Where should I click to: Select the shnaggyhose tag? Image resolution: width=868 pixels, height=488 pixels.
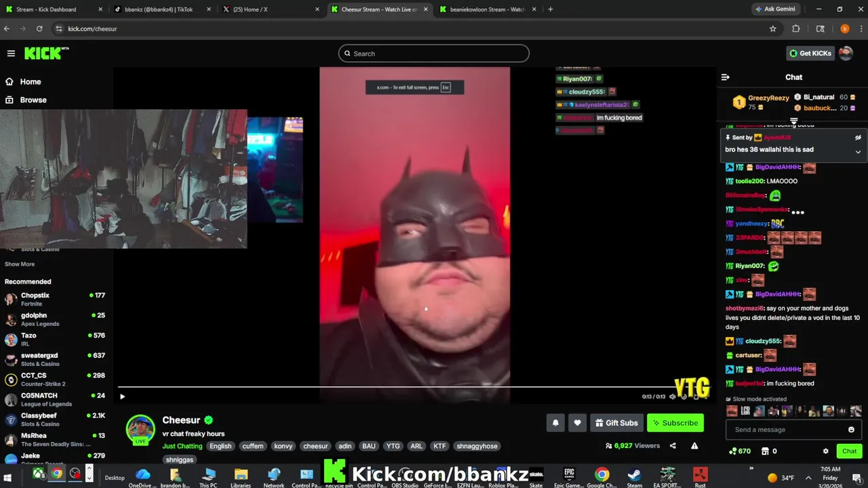click(477, 446)
